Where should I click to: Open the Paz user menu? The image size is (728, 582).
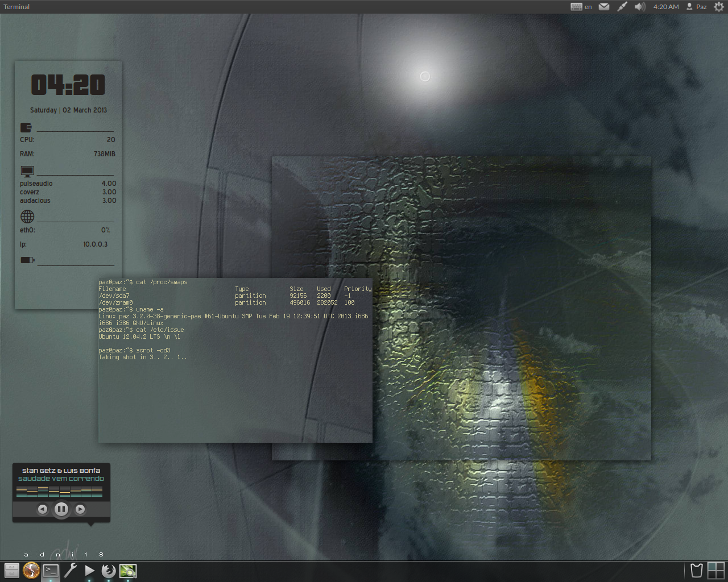[697, 7]
